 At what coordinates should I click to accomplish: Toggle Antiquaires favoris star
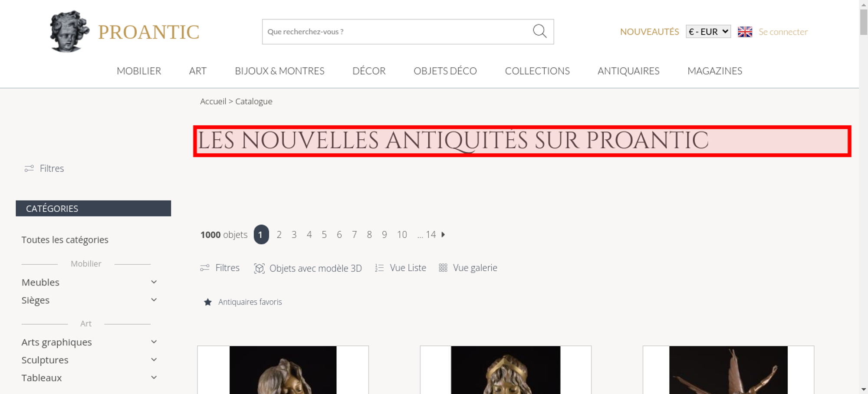coord(208,302)
